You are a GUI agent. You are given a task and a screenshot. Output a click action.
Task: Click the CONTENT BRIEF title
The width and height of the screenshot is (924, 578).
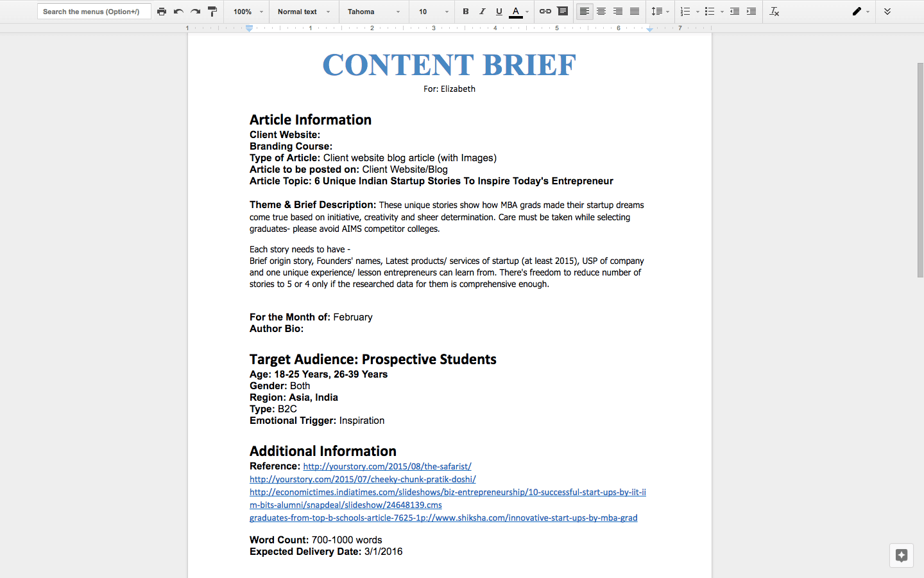tap(449, 65)
